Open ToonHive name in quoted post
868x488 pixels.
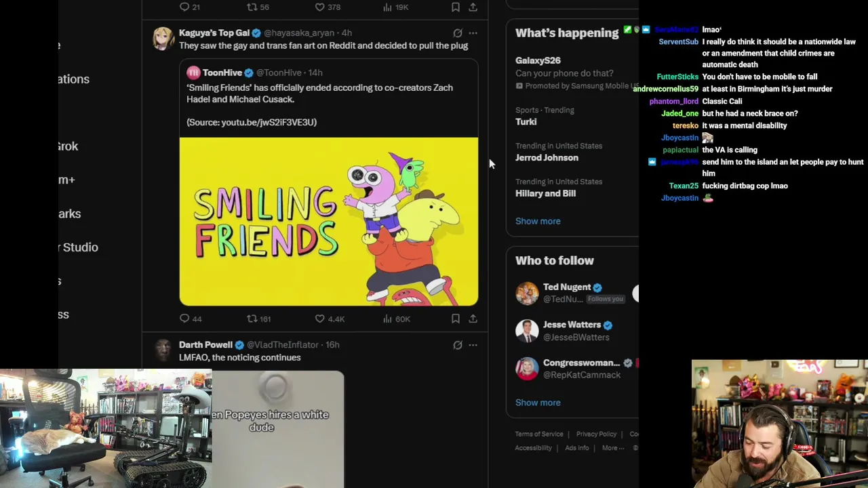pos(222,73)
